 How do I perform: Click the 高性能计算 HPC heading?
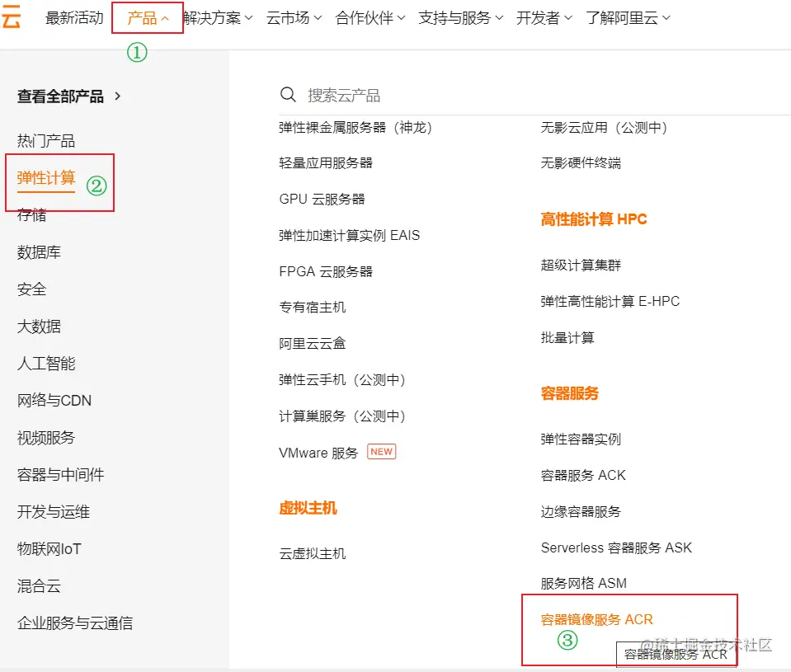point(594,219)
